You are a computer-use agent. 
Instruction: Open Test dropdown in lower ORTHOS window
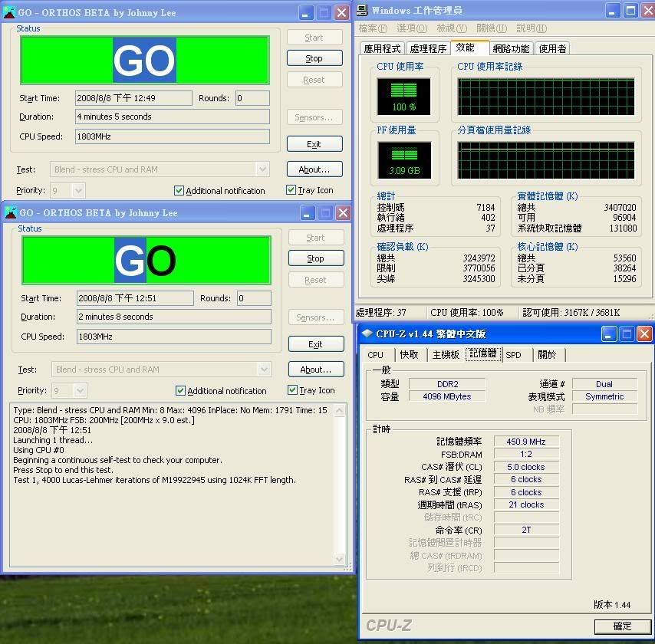tap(264, 370)
